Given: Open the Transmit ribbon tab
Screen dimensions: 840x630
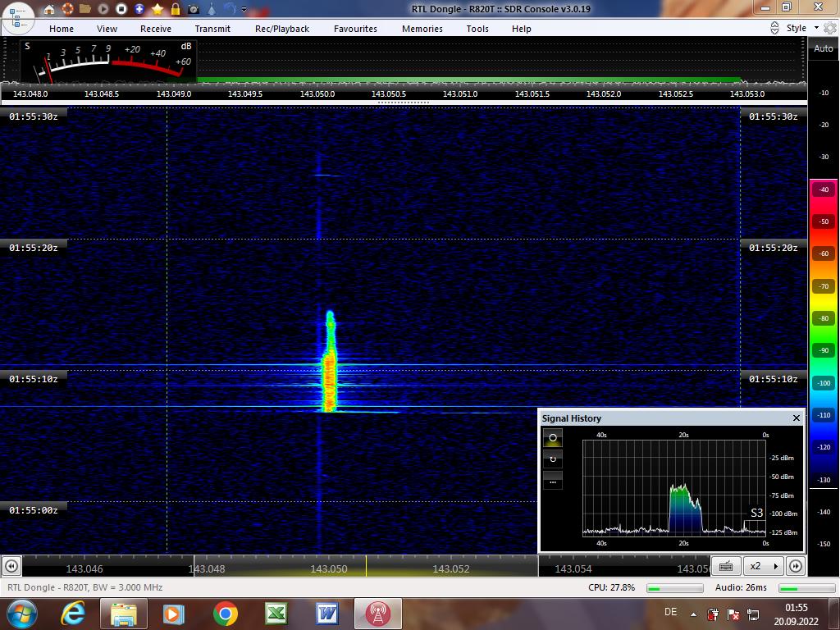Looking at the screenshot, I should coord(212,29).
